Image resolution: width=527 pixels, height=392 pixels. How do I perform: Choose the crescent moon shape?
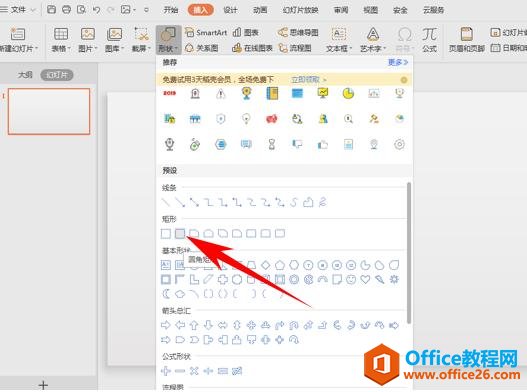point(166,294)
